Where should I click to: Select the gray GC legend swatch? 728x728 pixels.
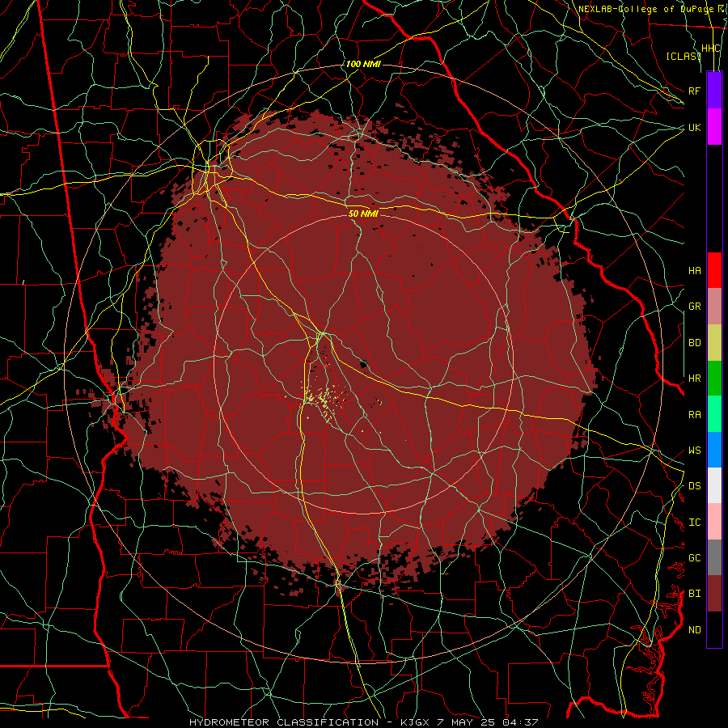click(714, 557)
